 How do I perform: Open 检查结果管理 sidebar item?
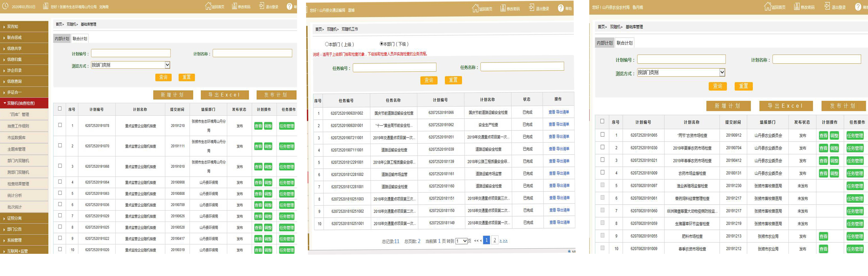[x=24, y=184]
